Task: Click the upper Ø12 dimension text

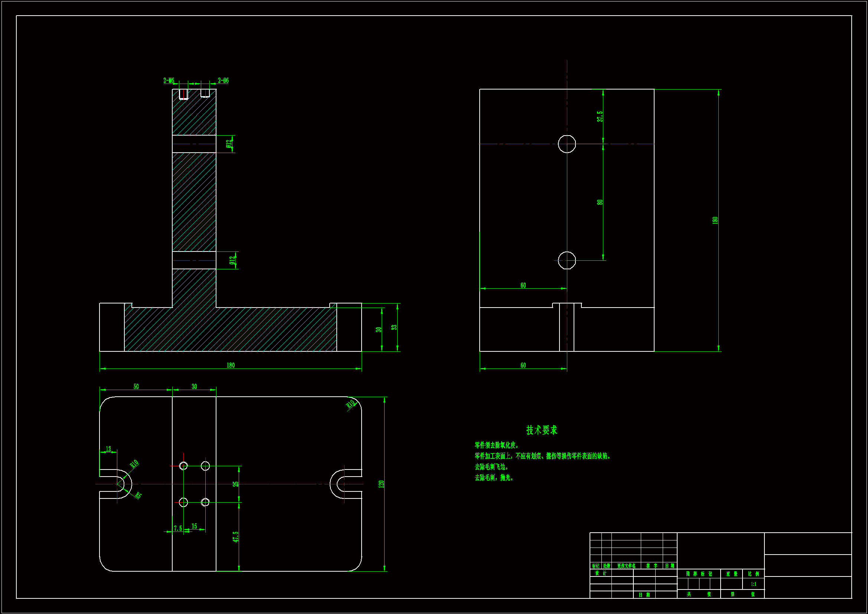Action: pos(228,144)
